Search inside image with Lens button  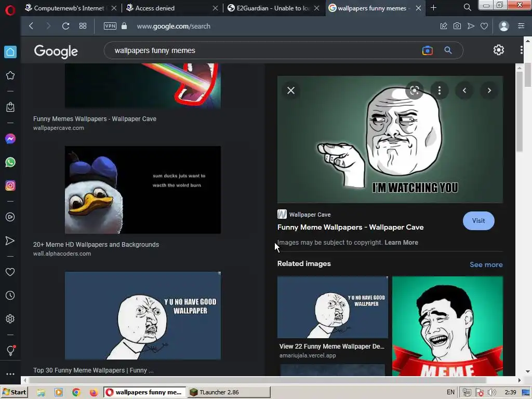coord(415,90)
